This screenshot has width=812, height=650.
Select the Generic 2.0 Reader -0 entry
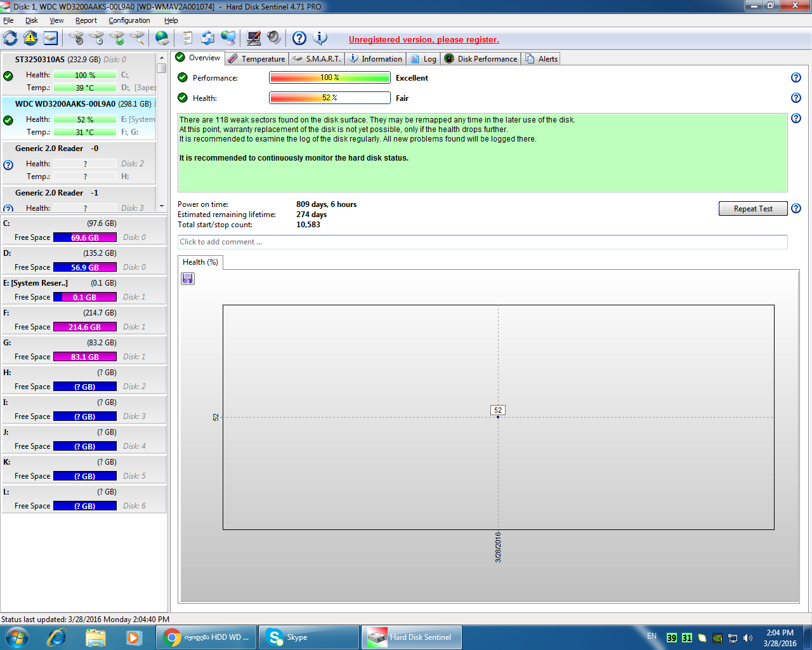(79, 162)
